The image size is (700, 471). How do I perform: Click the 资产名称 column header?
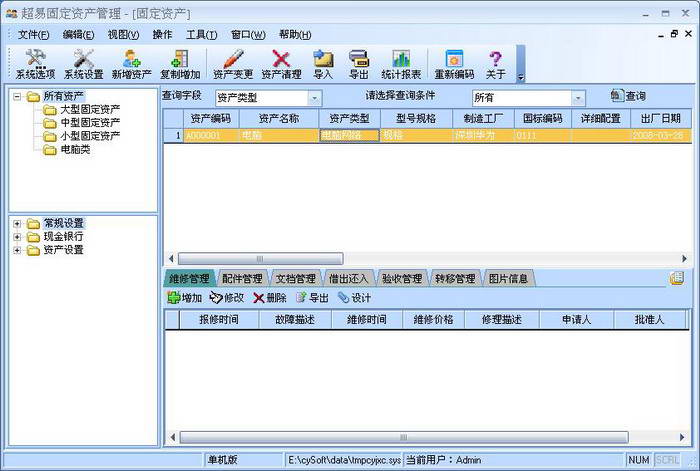point(279,118)
